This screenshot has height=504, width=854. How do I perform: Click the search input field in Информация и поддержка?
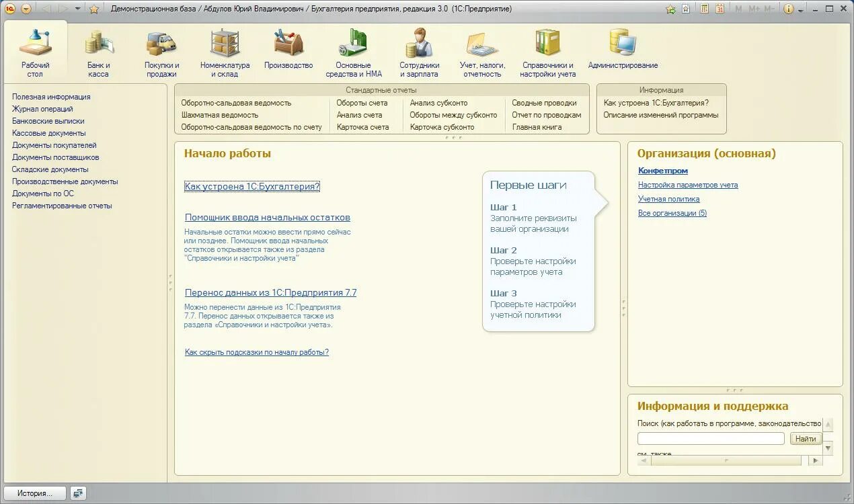coord(711,438)
